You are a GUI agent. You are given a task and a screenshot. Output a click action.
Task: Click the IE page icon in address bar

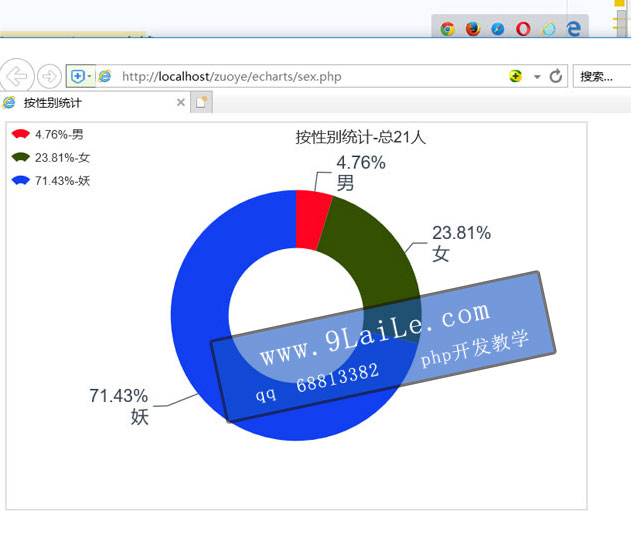[x=105, y=76]
